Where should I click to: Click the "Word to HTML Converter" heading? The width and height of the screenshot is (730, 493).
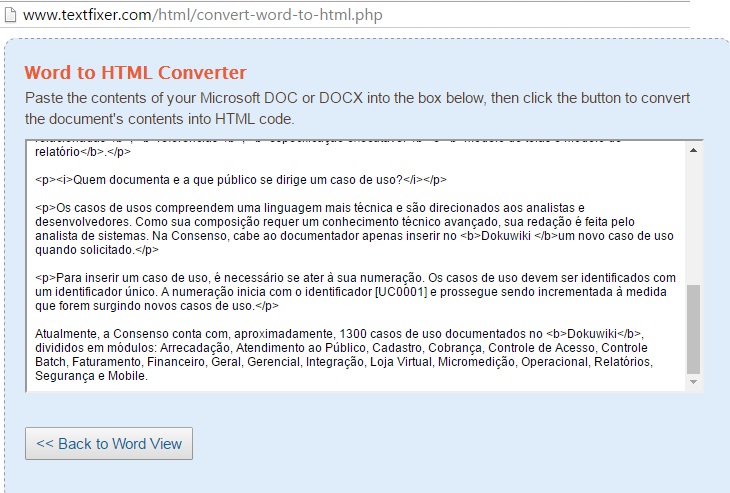pyautogui.click(x=135, y=73)
